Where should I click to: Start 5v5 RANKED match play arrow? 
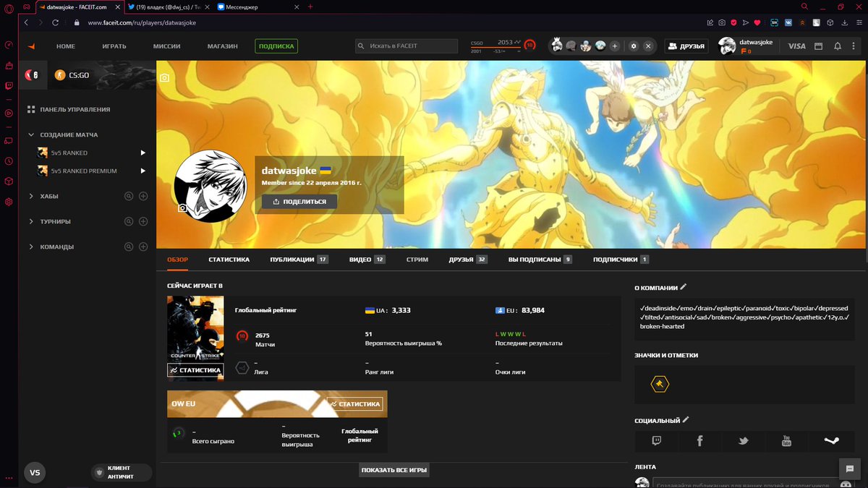pos(143,153)
